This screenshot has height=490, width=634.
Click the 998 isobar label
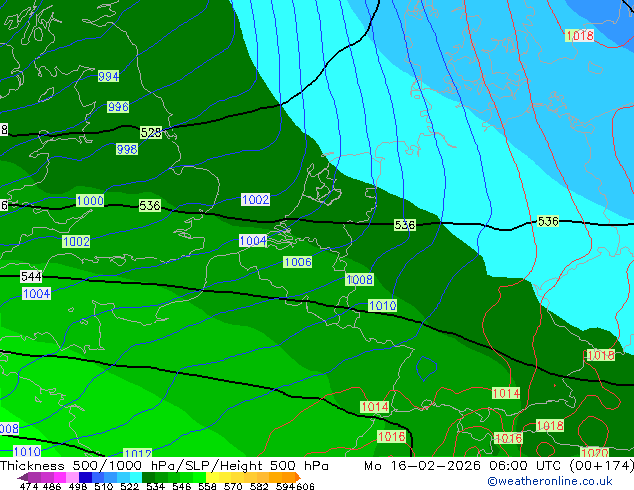click(x=127, y=149)
